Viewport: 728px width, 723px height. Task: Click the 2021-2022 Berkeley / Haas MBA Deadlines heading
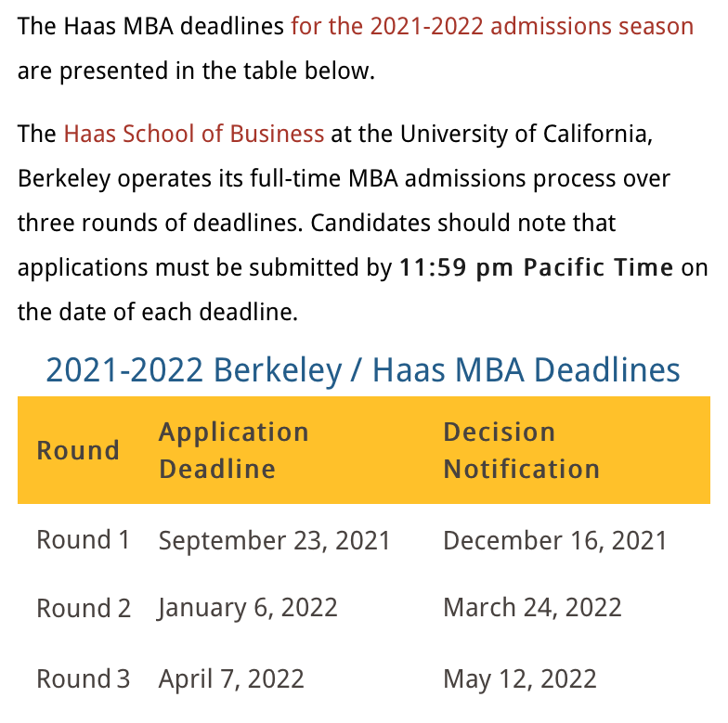tap(363, 370)
